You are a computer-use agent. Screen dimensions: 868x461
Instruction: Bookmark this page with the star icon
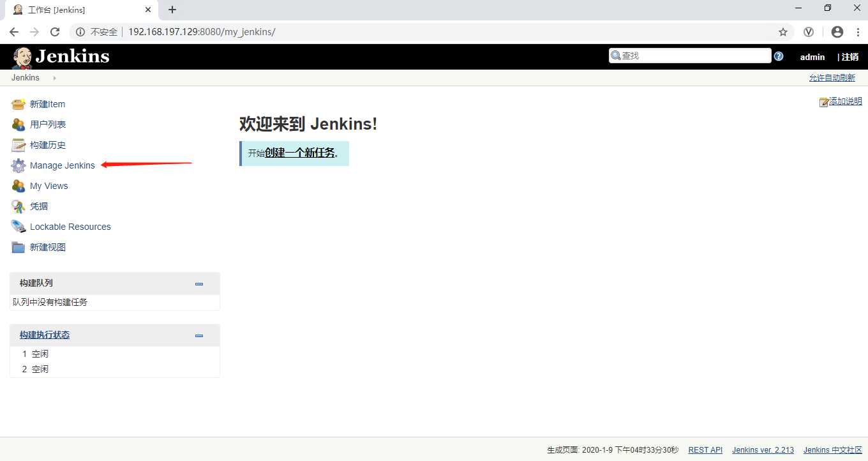[x=783, y=32]
